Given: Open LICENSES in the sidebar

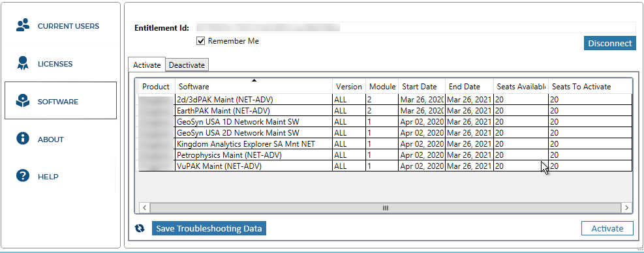Looking at the screenshot, I should coord(55,64).
